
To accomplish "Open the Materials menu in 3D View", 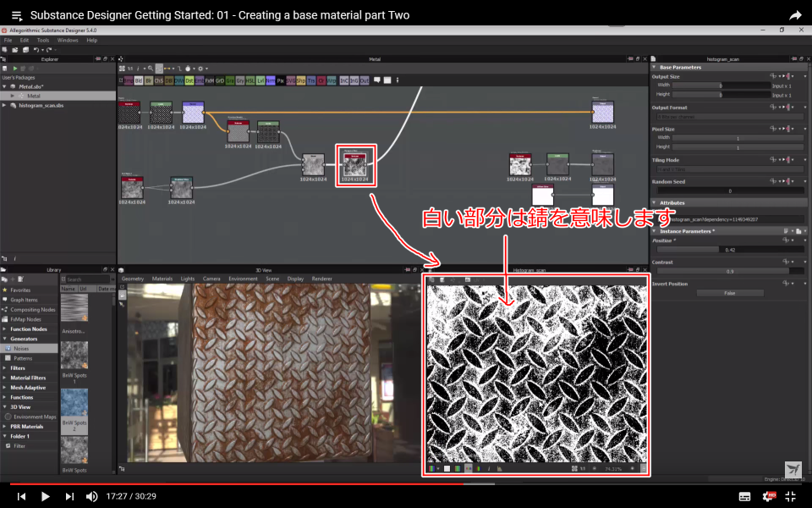I will [x=162, y=279].
